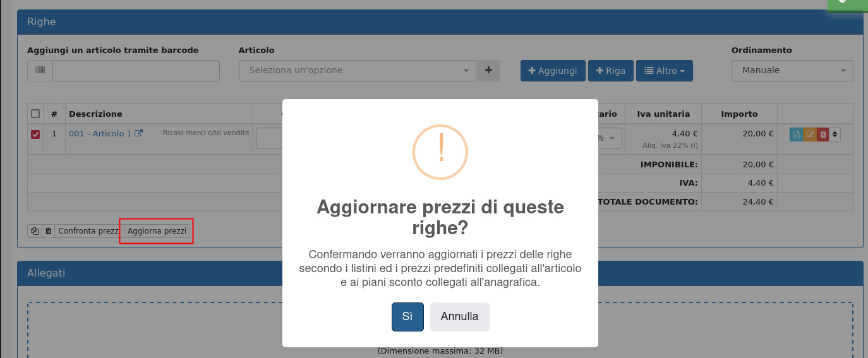Click the Confronta prezzi button
Viewport: 868px width, 358px height.
[88, 231]
